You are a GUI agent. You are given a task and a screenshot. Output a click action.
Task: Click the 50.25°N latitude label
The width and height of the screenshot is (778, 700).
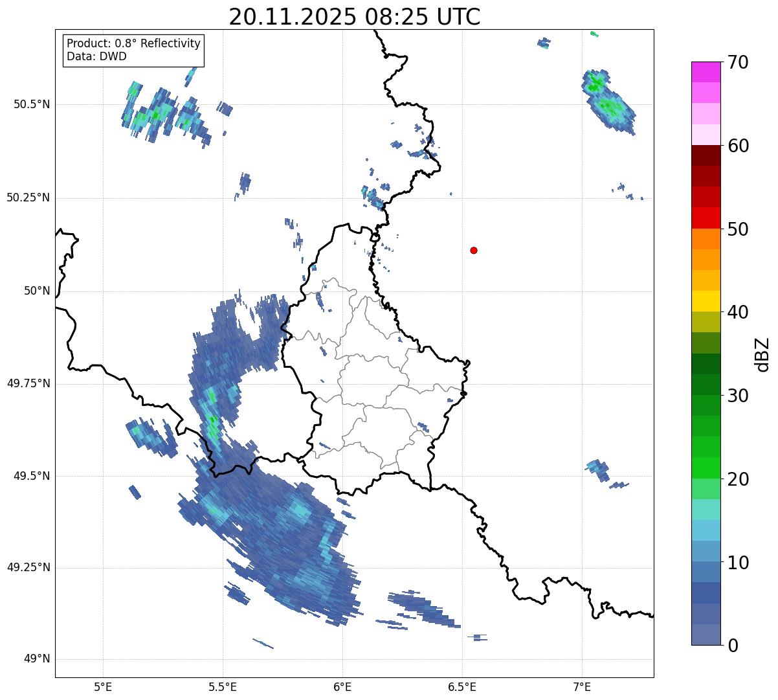coord(28,198)
